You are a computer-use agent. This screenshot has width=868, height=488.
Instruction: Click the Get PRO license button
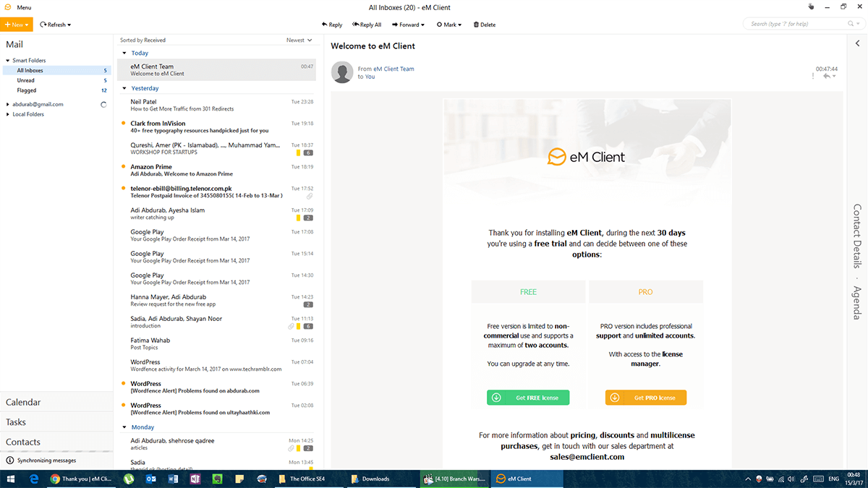[646, 398]
